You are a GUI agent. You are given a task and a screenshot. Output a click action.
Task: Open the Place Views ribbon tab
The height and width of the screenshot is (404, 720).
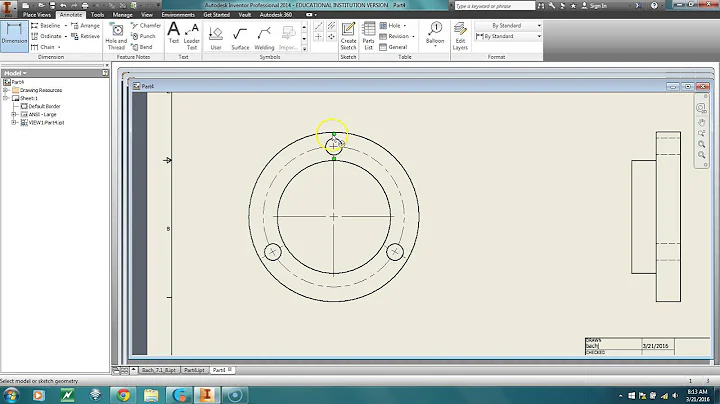[x=37, y=15]
